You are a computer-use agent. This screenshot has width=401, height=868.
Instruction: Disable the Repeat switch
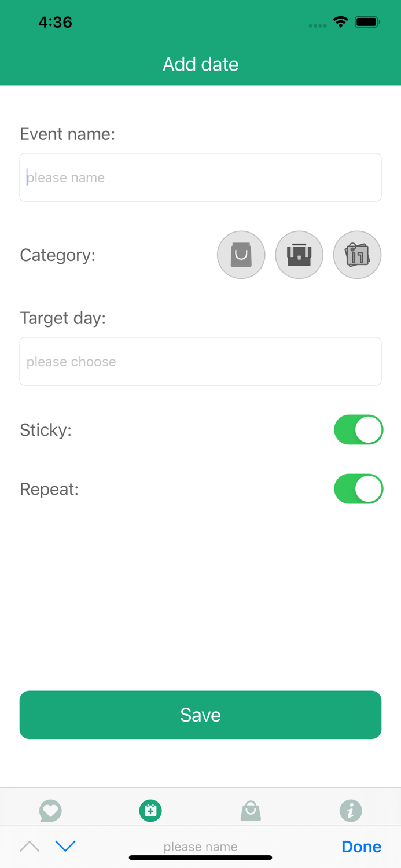358,489
